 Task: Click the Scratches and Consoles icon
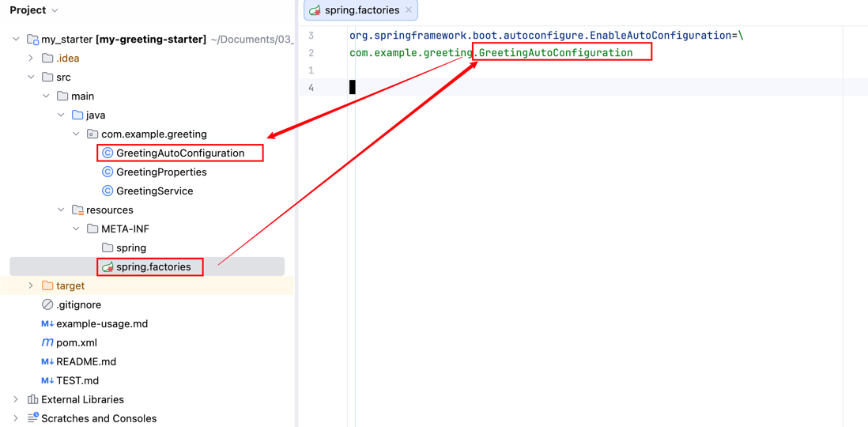(32, 418)
